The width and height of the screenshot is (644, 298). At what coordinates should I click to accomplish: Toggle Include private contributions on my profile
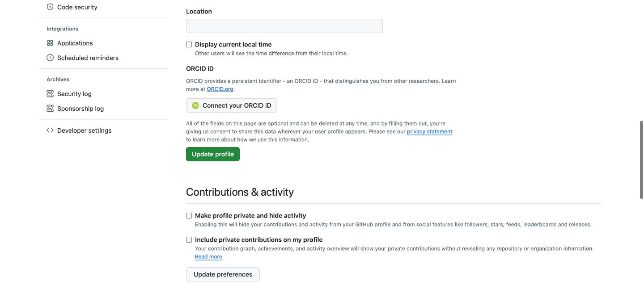pos(189,240)
